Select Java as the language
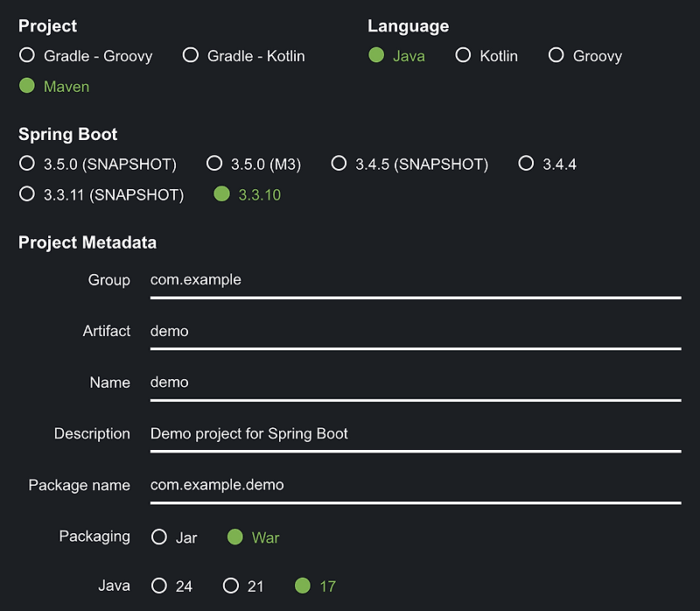Viewport: 700px width, 611px height. tap(376, 55)
